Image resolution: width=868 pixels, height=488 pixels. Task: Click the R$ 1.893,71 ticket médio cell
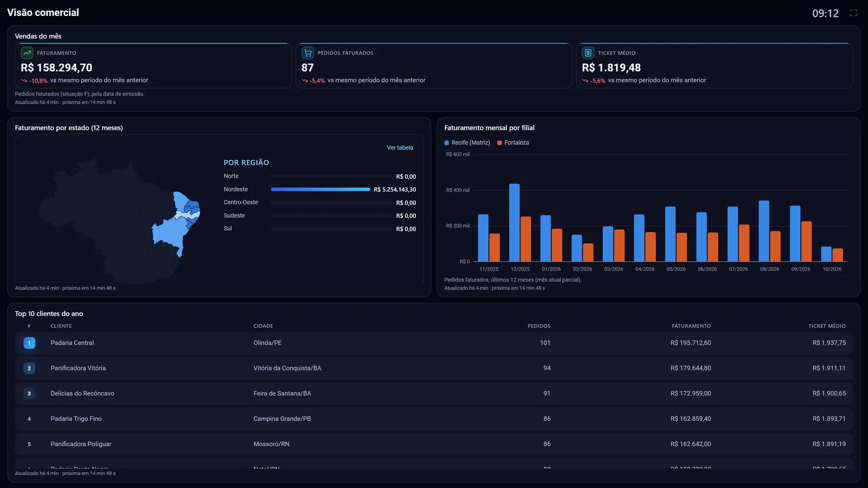click(x=829, y=419)
